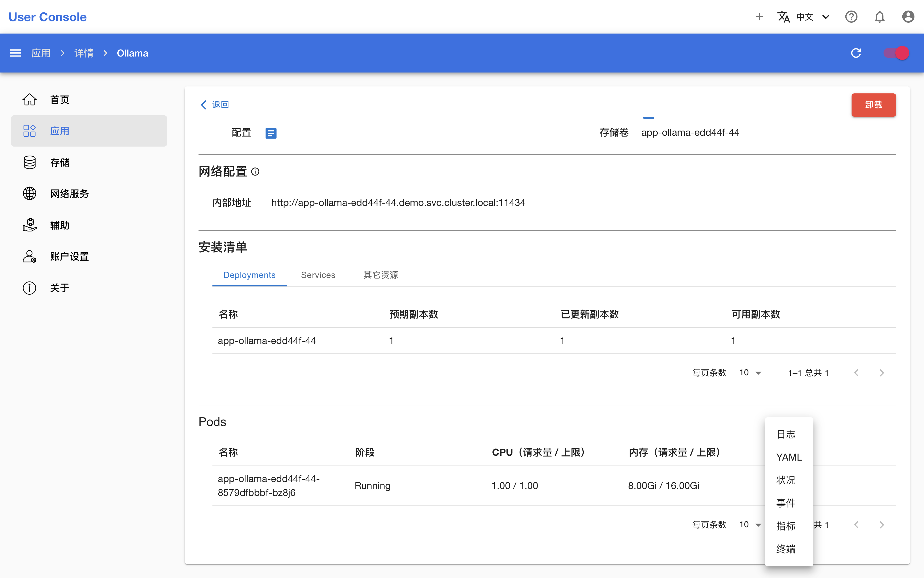Screen dimensions: 924x578
Task: Click the 网络配置 info icon
Action: click(x=255, y=172)
